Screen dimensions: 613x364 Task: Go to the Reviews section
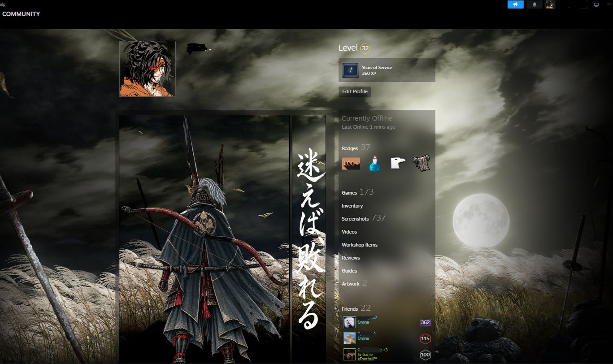pos(351,258)
